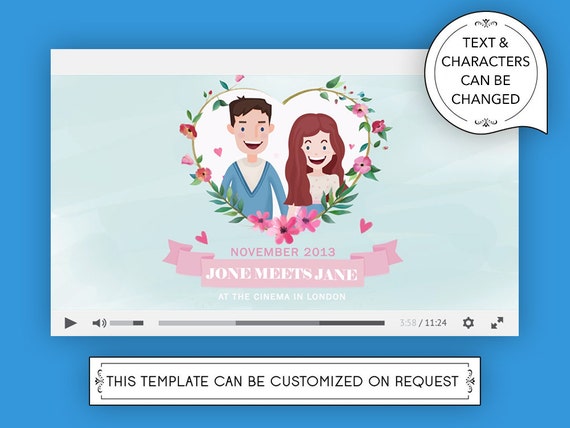This screenshot has height=428, width=570.
Task: Mute audio using the speaker icon
Action: (99, 323)
